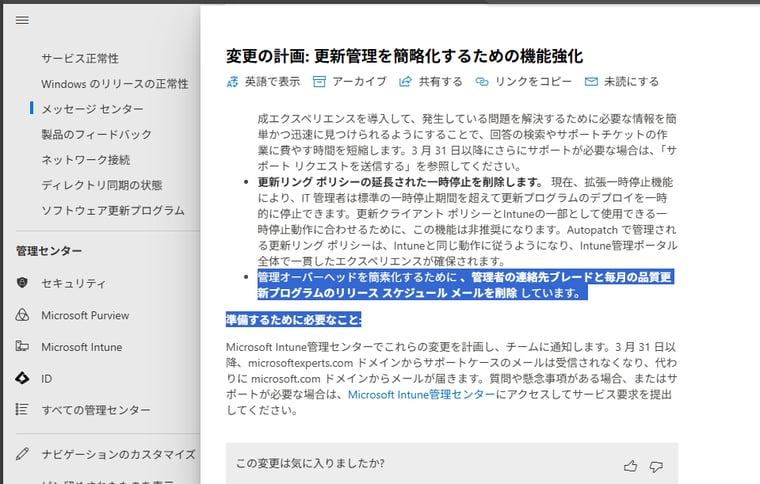Open セキュリティ admin center
Image resolution: width=760 pixels, height=484 pixels.
pos(73,283)
